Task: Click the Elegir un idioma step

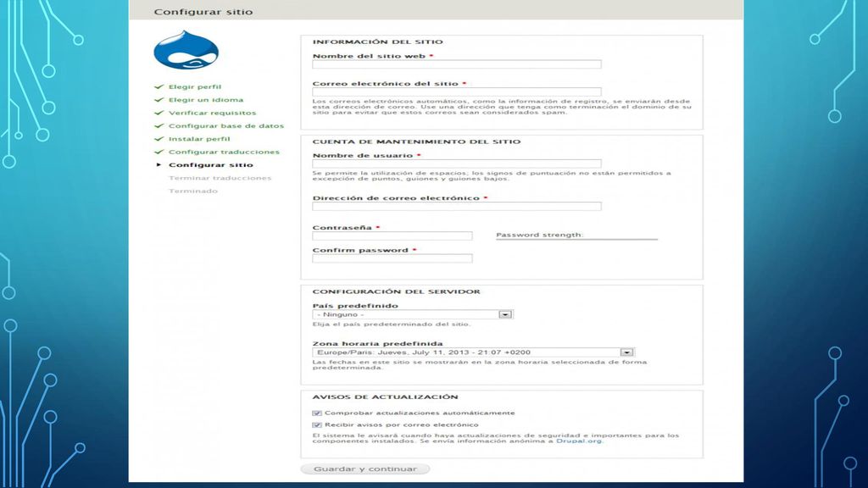Action: pyautogui.click(x=206, y=100)
